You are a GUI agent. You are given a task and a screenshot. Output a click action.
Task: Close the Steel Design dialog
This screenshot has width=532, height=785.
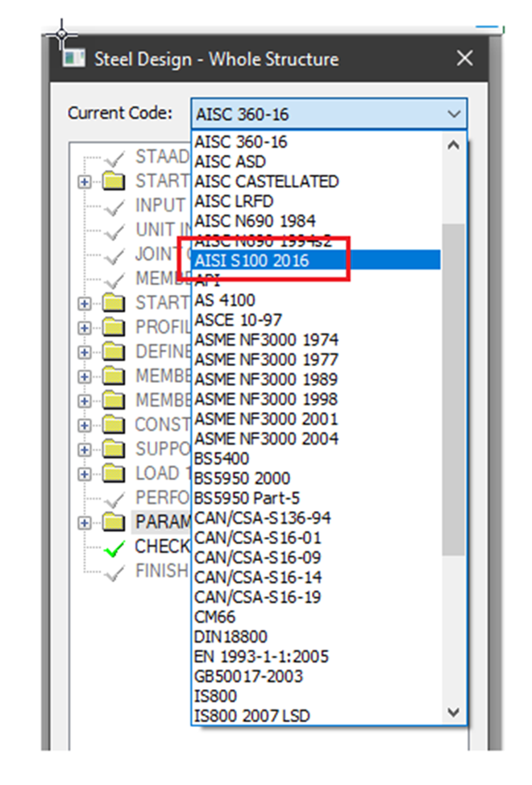pos(465,59)
